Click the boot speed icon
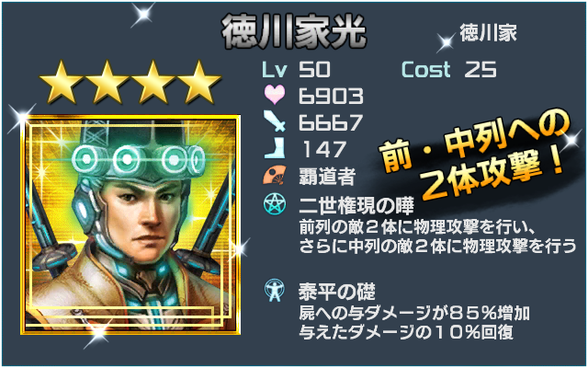588x368 pixels. point(275,148)
